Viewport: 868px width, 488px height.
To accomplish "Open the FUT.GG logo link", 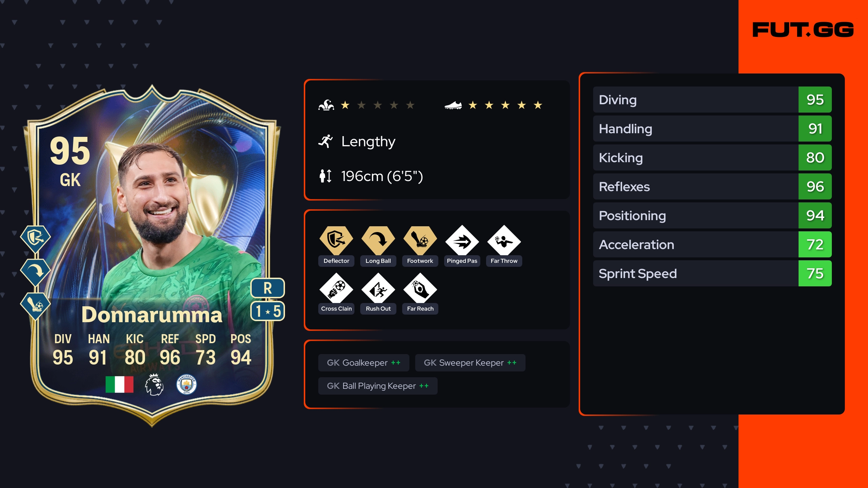I will [x=803, y=30].
